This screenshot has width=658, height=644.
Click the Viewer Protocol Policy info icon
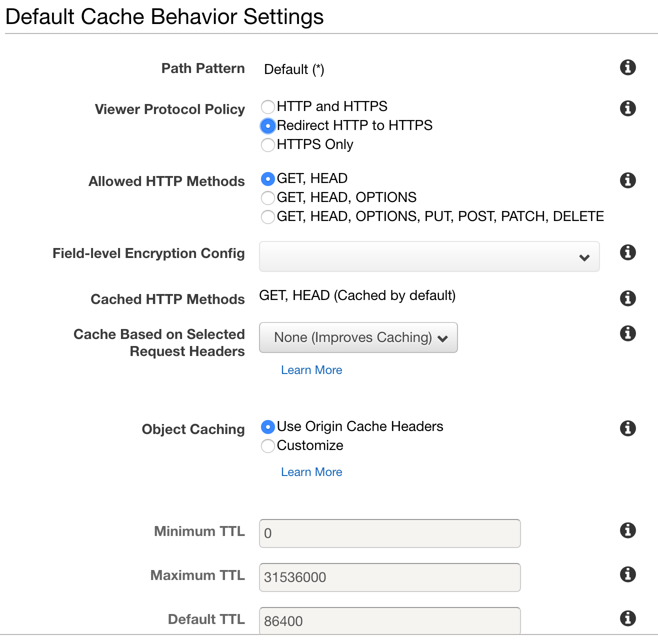tap(627, 108)
